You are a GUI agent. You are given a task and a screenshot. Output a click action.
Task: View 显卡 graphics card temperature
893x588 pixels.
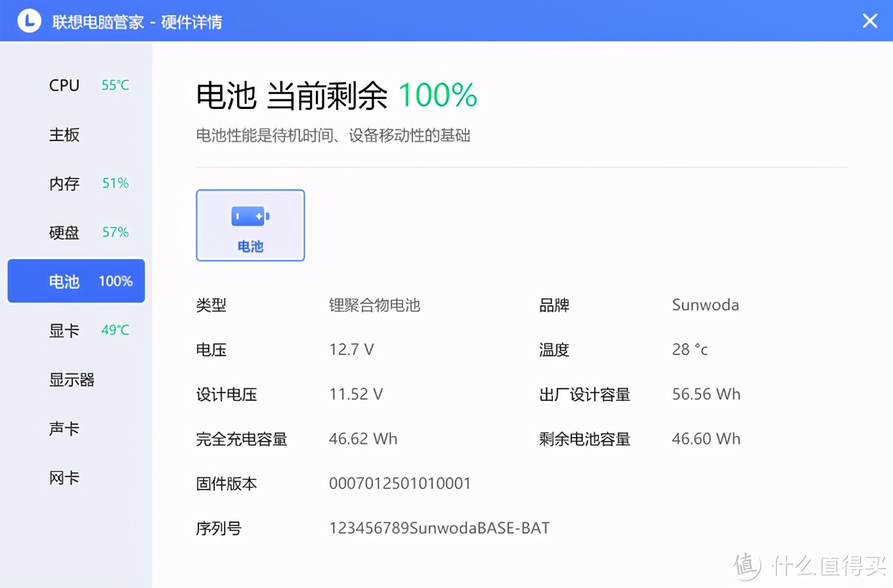point(64,330)
